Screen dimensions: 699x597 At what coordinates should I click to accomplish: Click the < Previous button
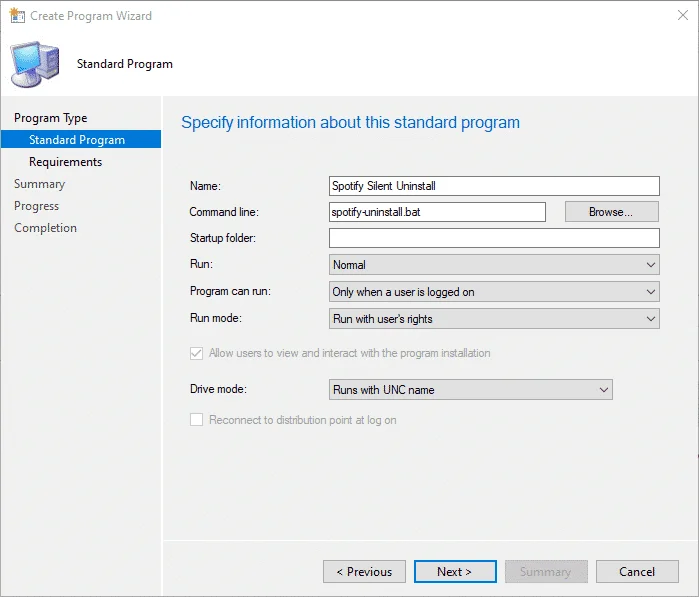click(x=364, y=572)
